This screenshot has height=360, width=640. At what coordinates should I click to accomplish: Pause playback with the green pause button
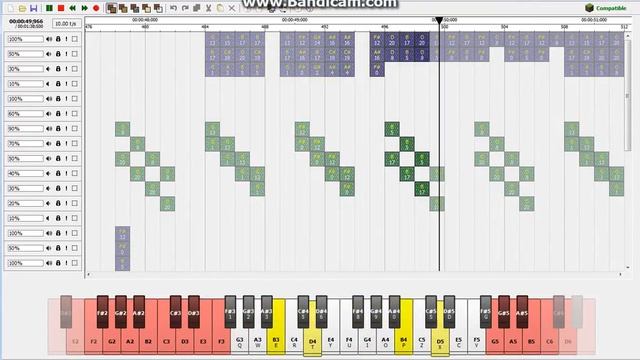point(49,8)
